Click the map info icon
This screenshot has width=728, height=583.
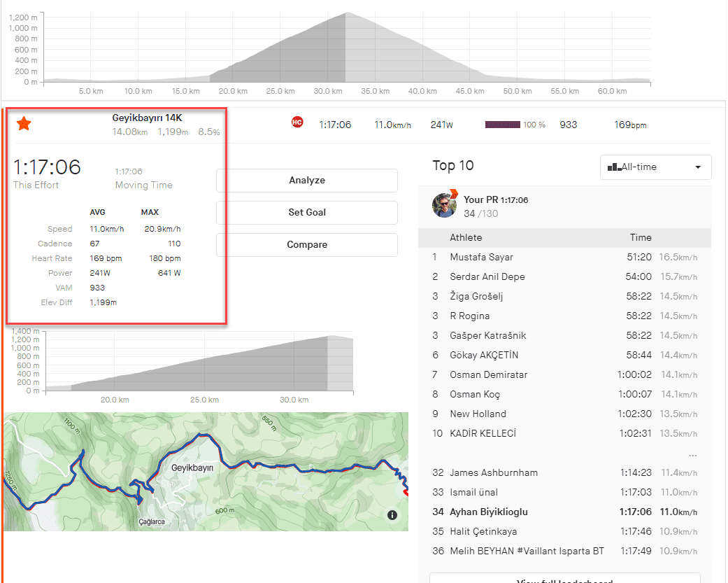point(392,515)
